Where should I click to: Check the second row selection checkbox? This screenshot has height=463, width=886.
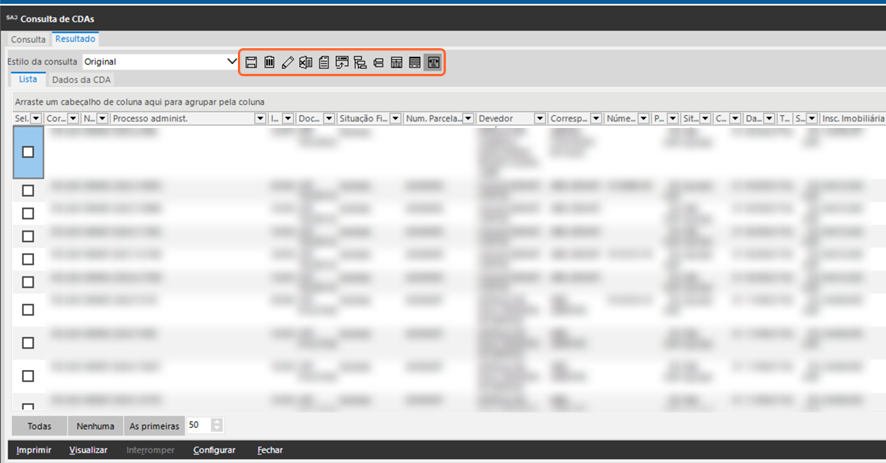(x=28, y=190)
